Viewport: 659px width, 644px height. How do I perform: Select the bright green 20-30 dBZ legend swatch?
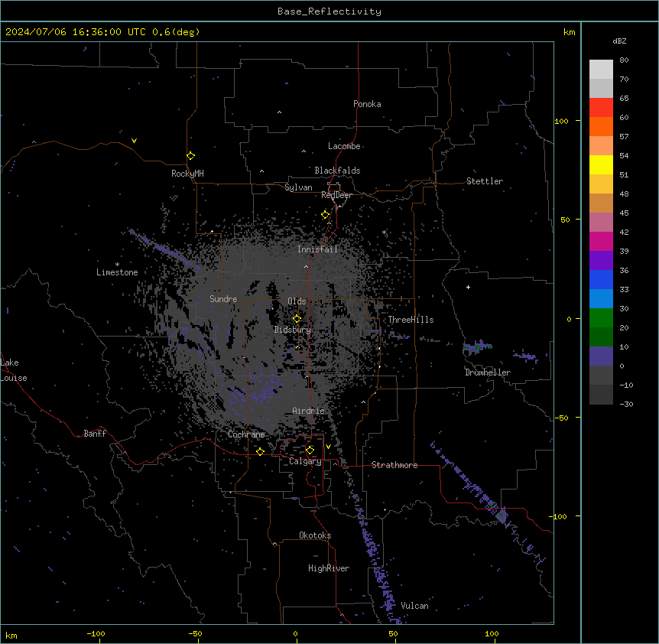click(601, 318)
